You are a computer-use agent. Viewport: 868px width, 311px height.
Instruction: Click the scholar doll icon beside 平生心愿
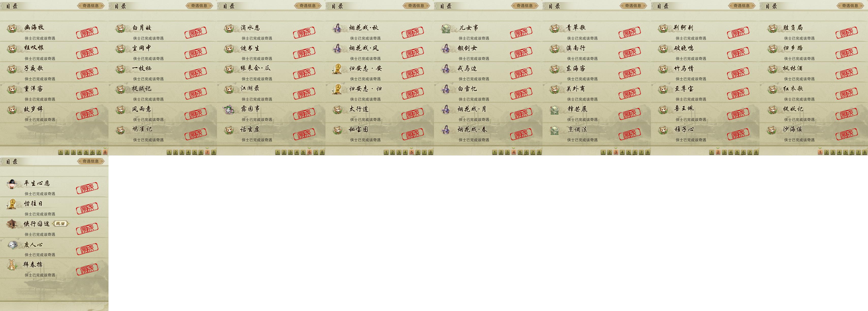(12, 184)
